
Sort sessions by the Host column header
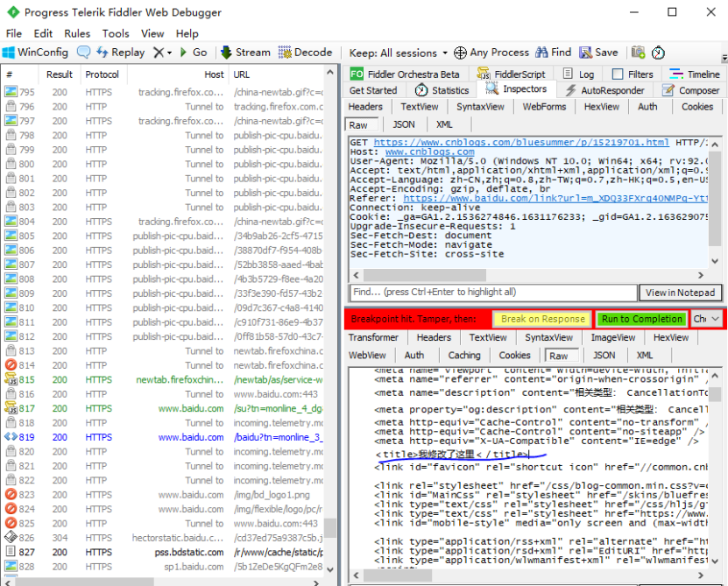[x=178, y=74]
